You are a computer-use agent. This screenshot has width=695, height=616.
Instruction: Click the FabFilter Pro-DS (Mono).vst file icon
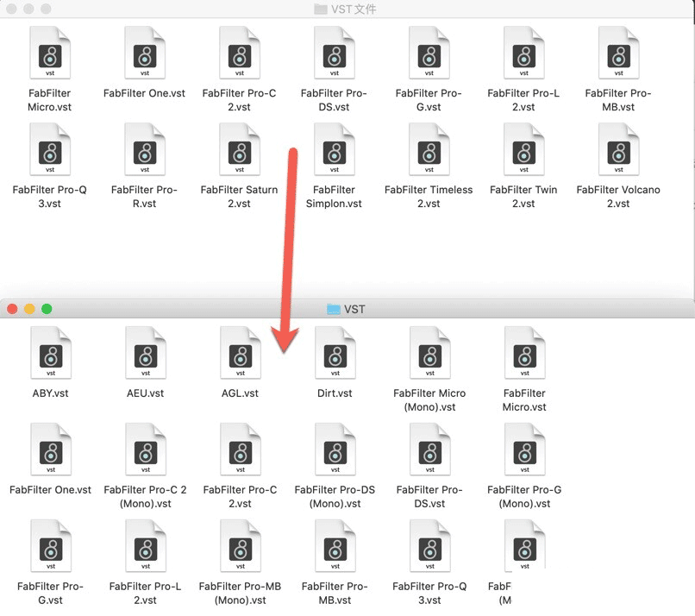click(335, 449)
